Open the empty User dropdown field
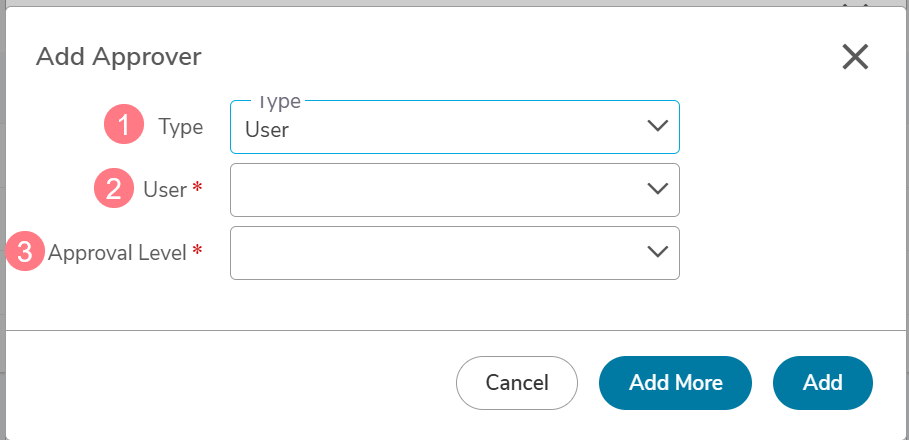The image size is (909, 440). (x=454, y=190)
